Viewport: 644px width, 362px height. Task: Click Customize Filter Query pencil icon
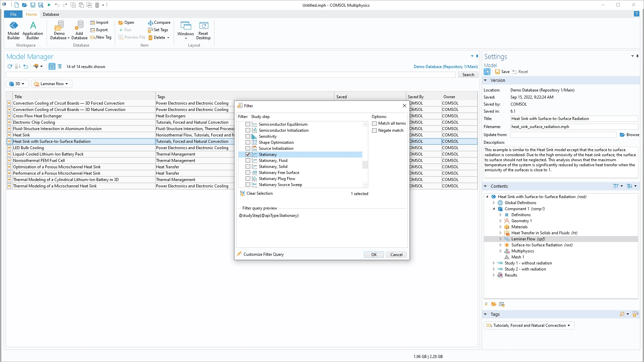(x=239, y=254)
